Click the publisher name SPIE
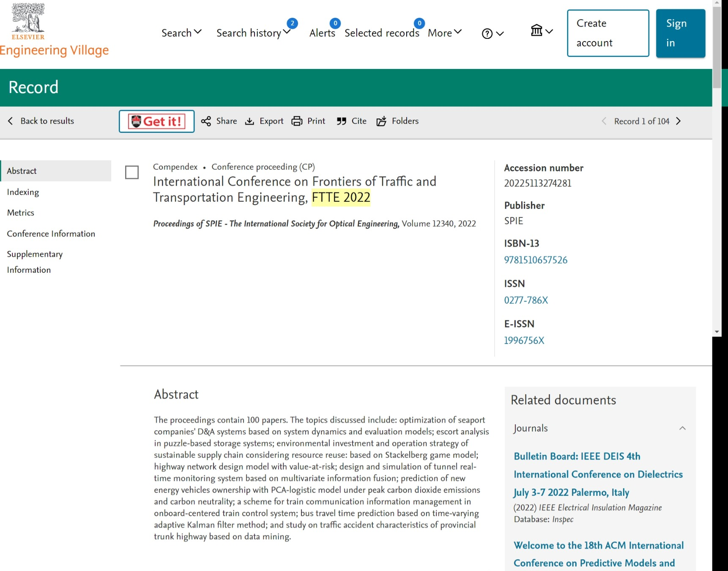728x571 pixels. click(x=514, y=221)
